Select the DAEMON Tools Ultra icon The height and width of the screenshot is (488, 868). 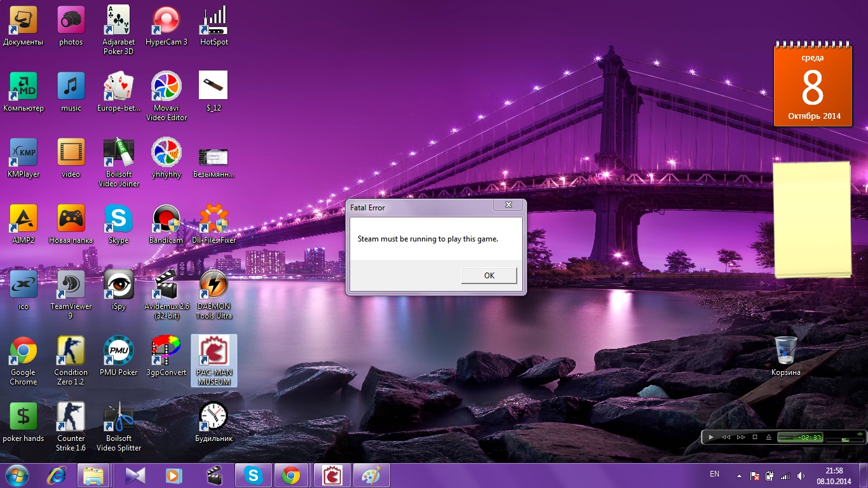[214, 295]
